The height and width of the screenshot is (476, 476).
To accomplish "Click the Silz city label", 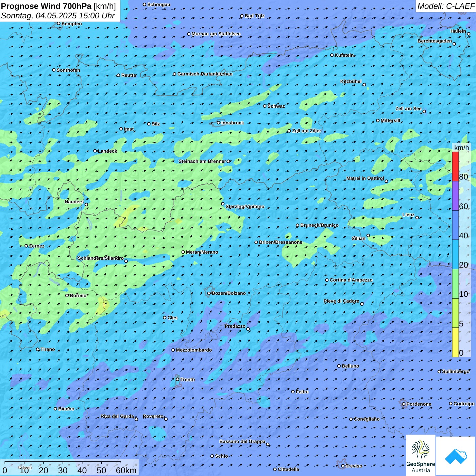I will (156, 124).
